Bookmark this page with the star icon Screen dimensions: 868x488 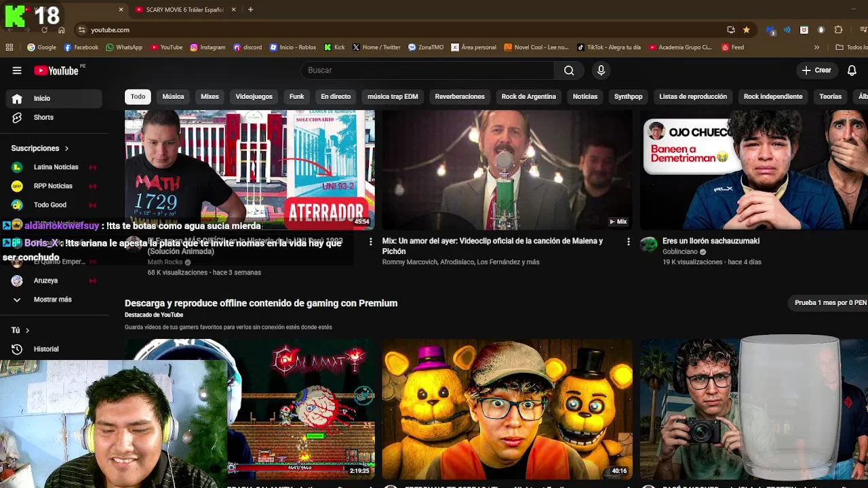[747, 30]
